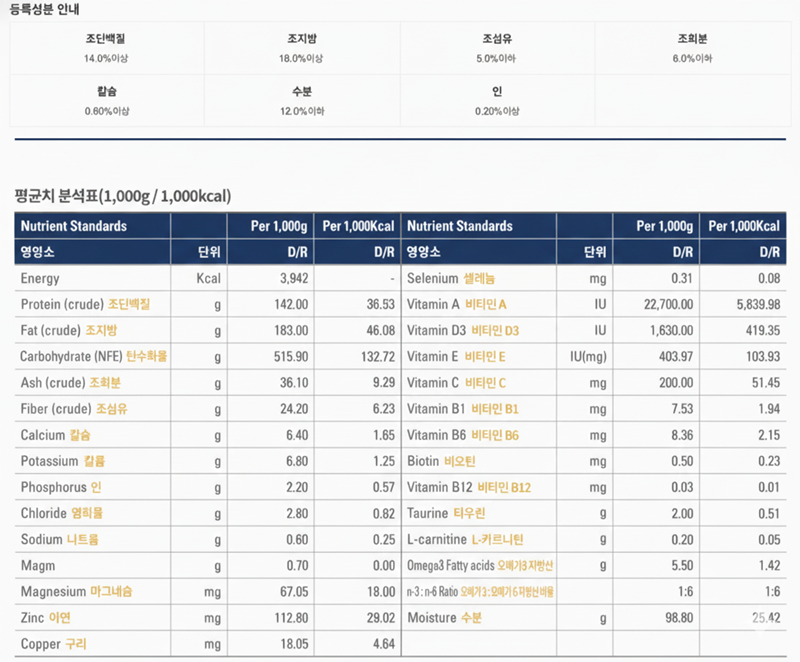The image size is (800, 662).
Task: Click the left Nutrient Standards column header
Action: 74,226
